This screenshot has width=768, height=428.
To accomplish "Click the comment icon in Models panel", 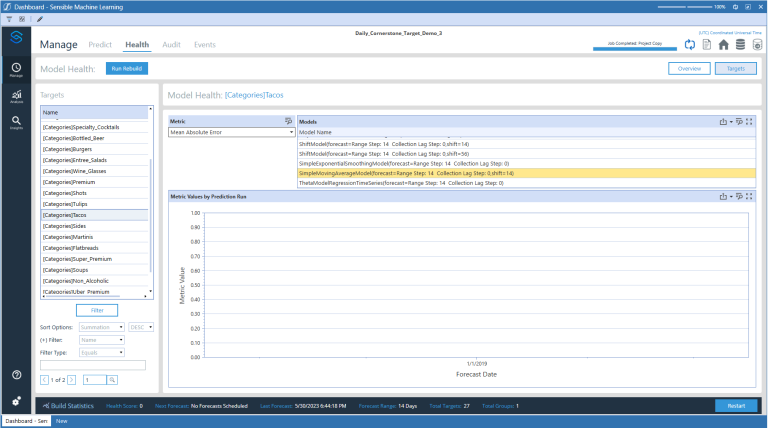I will 739,121.
